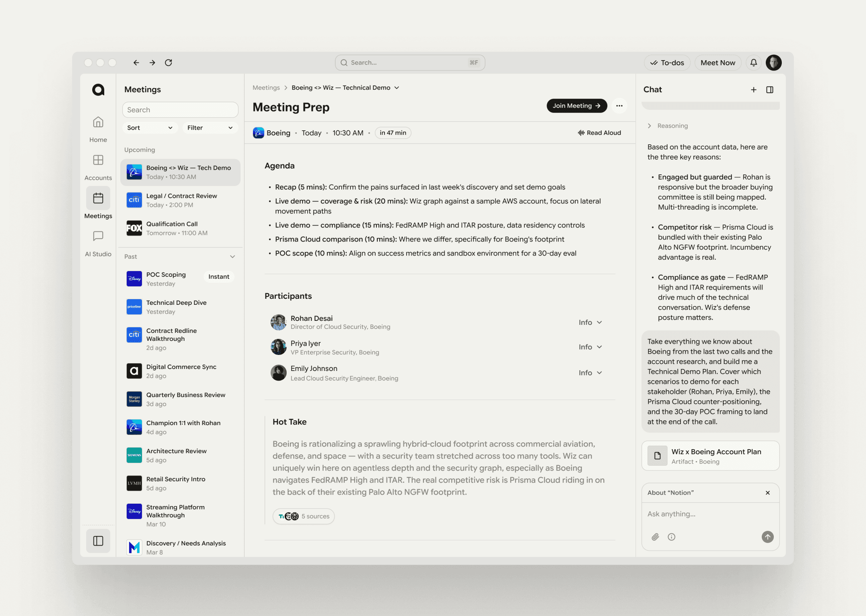This screenshot has width=866, height=616.
Task: Collapse sidebar with bottom-left panel icon
Action: (x=98, y=541)
